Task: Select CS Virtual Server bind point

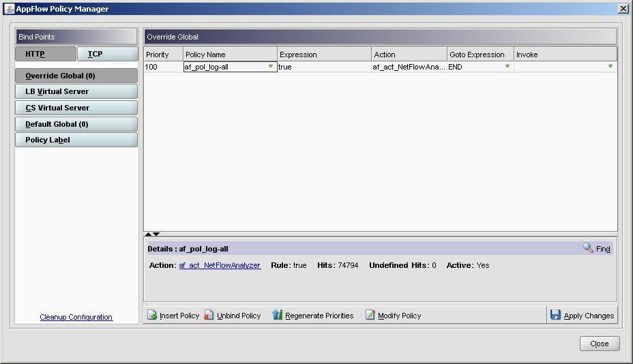Action: point(76,108)
